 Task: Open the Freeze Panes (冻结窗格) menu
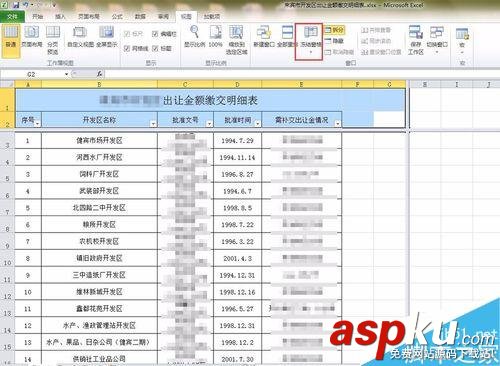tap(310, 41)
